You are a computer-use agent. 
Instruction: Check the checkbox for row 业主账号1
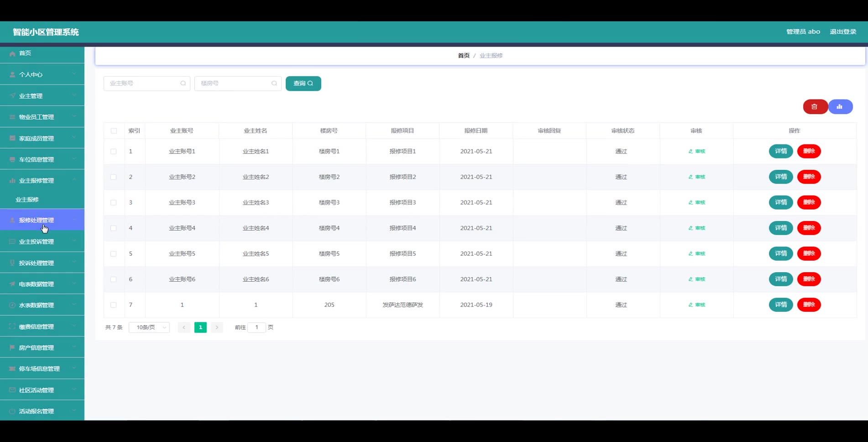tap(114, 151)
